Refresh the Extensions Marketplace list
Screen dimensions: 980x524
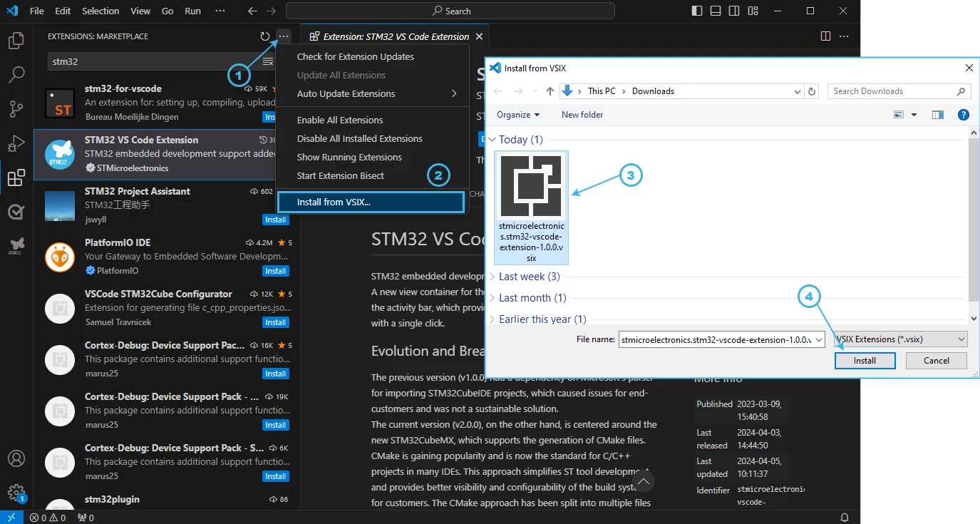[265, 36]
